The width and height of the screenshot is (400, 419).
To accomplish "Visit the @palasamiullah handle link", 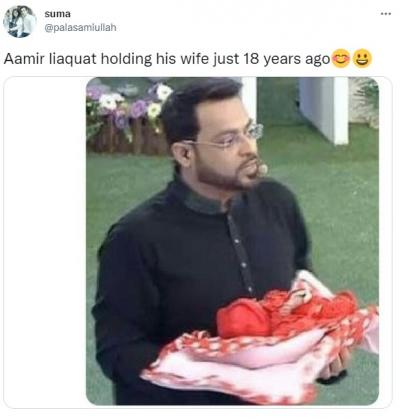I will tap(80, 27).
